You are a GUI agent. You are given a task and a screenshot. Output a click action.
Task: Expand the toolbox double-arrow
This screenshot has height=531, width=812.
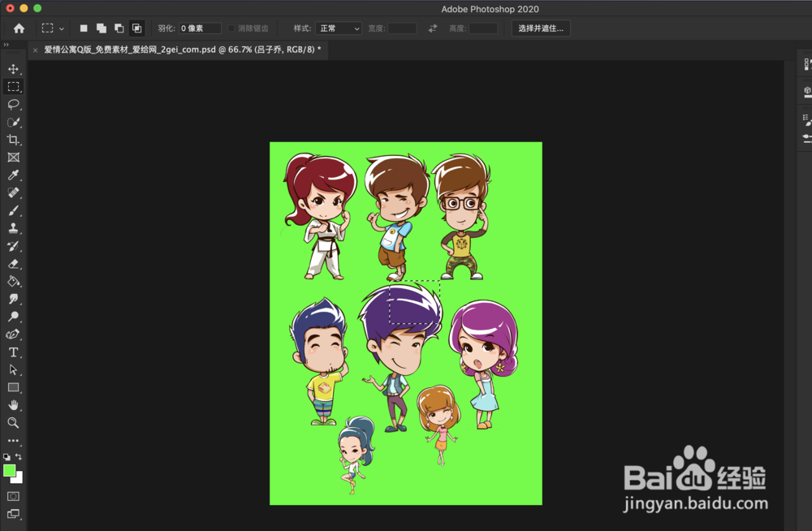(x=6, y=45)
